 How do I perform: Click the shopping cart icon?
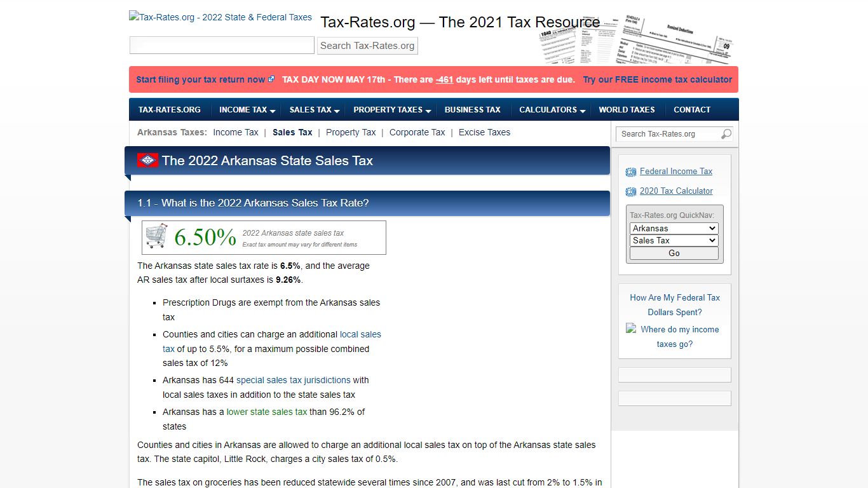pyautogui.click(x=157, y=236)
